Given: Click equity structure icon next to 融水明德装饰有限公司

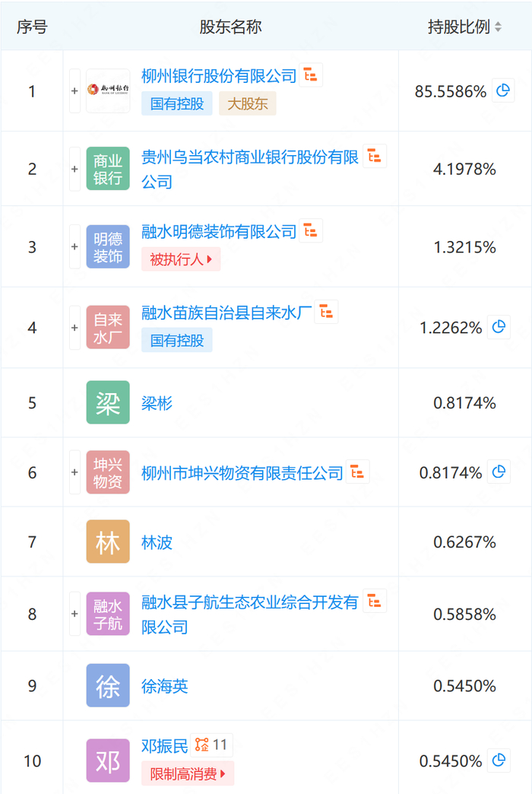Looking at the screenshot, I should coord(311,230).
